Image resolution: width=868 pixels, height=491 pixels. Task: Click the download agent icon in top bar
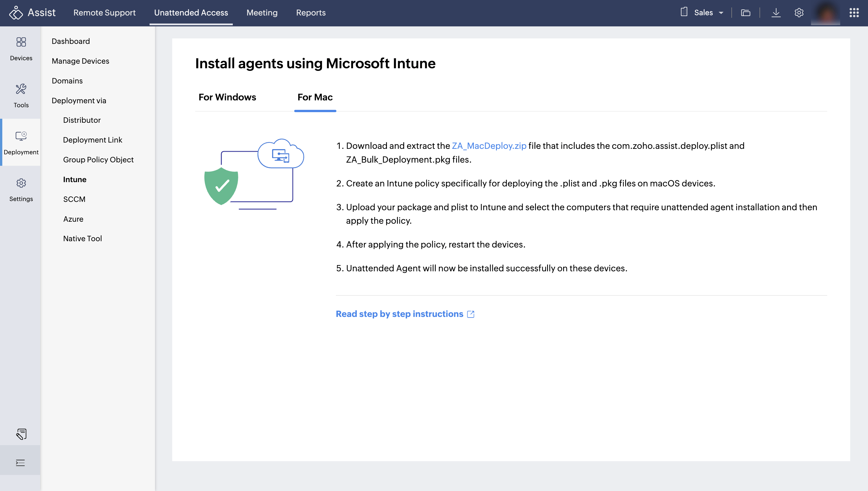[776, 13]
